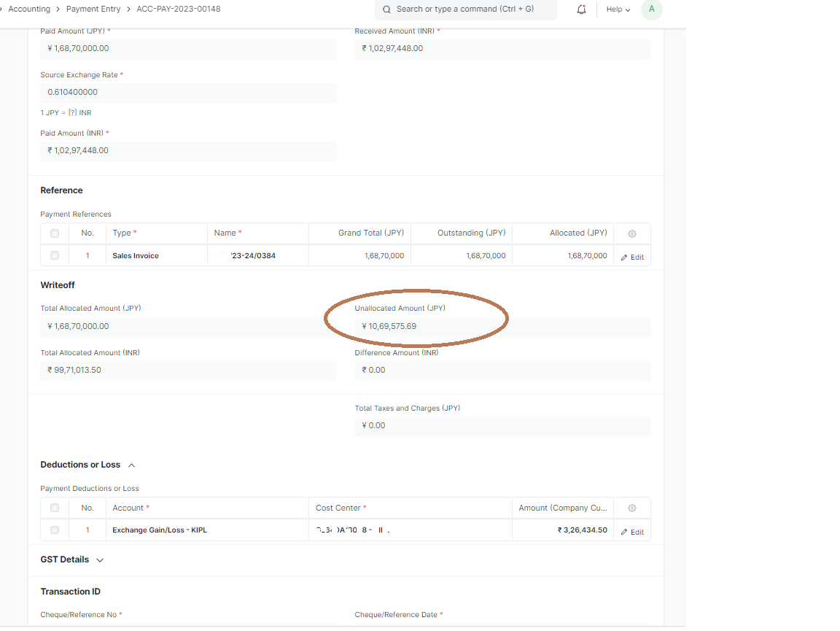The image size is (840, 631).
Task: Click the Transaction ID section heading
Action: (x=70, y=592)
